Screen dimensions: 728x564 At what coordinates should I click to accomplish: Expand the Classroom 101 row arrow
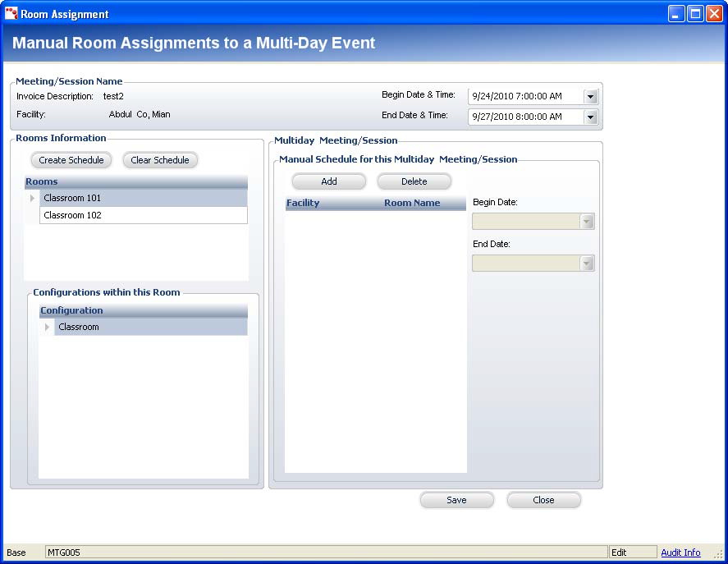(x=32, y=198)
